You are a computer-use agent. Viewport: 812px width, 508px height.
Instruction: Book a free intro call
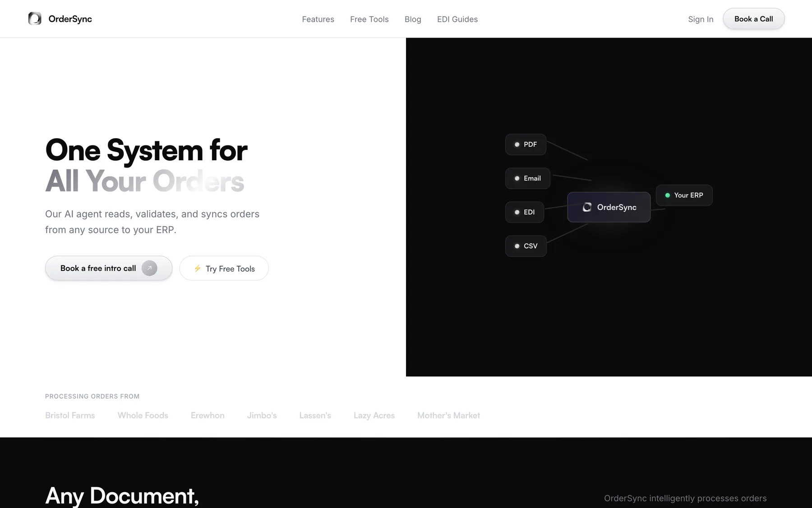109,268
